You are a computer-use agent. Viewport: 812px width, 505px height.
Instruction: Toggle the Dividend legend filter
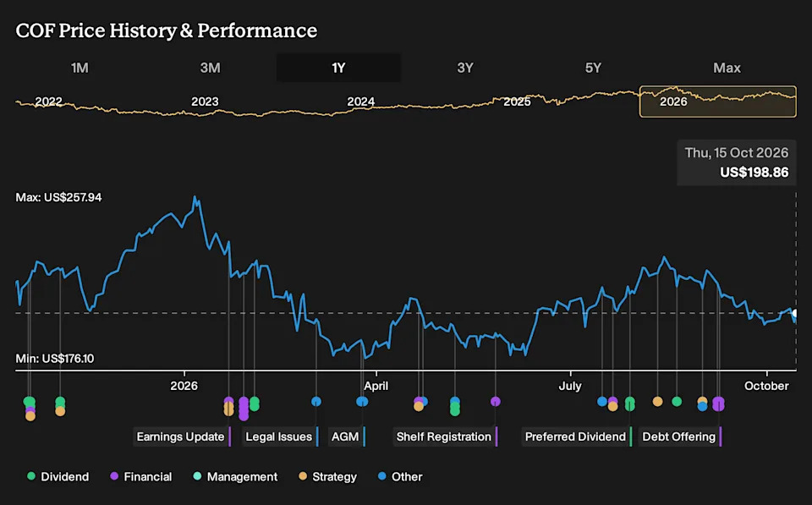tap(58, 476)
